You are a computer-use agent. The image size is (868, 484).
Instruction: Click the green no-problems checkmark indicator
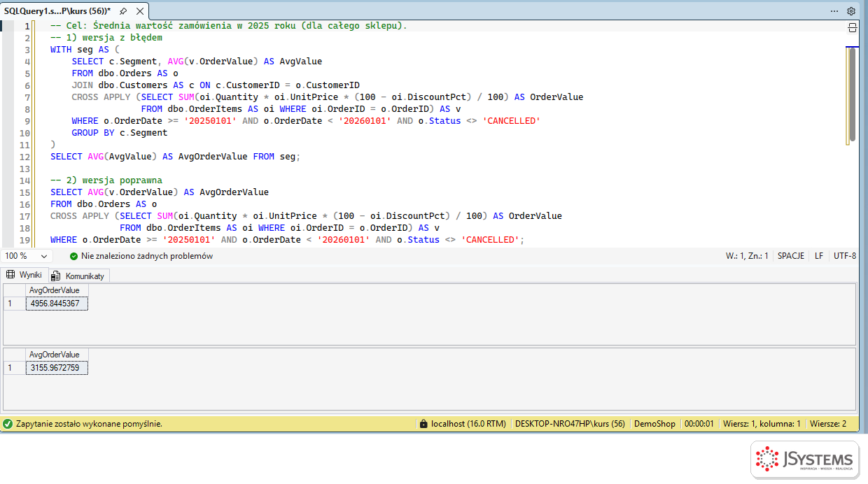click(x=74, y=256)
